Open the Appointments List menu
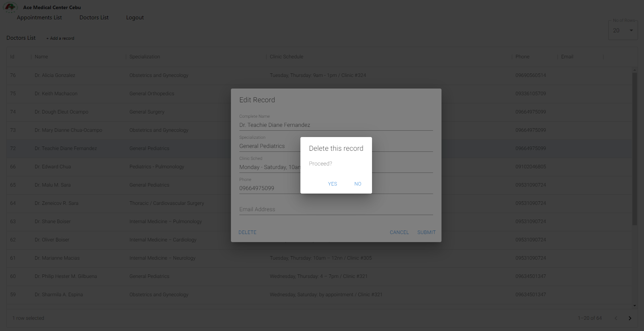Screen dimensions: 644x331 (39, 18)
